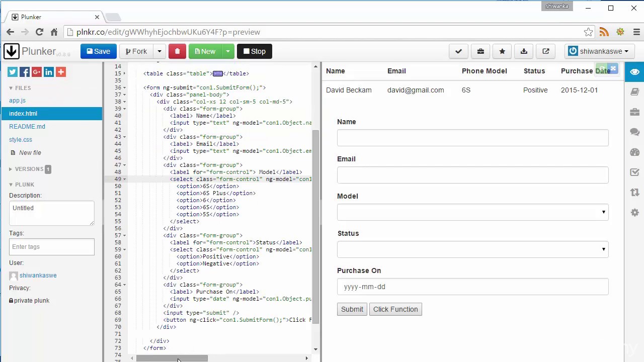This screenshot has height=362, width=644.
Task: Click the Fork button
Action: (x=136, y=51)
